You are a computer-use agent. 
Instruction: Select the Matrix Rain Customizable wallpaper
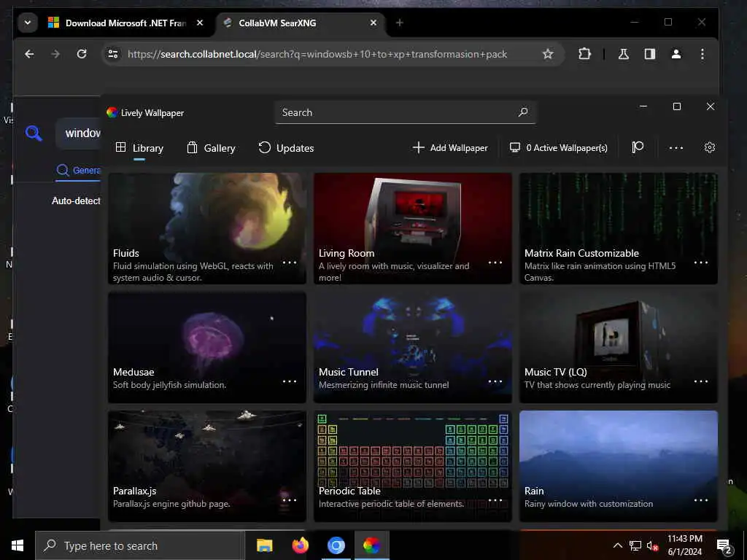(619, 228)
